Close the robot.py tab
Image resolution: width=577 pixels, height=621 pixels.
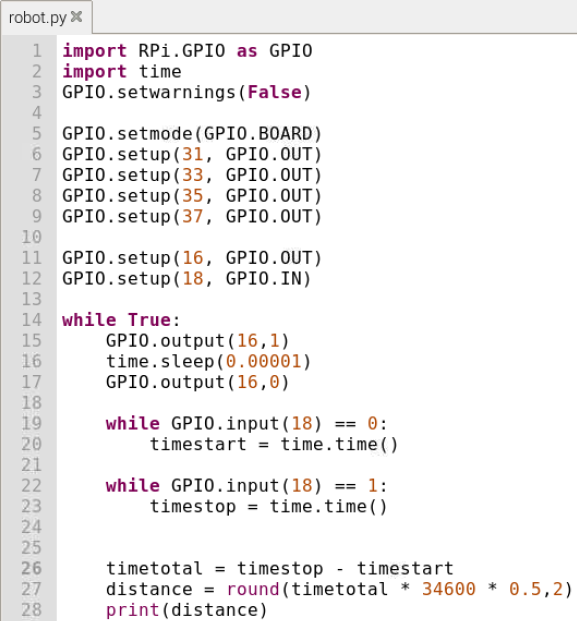(76, 17)
